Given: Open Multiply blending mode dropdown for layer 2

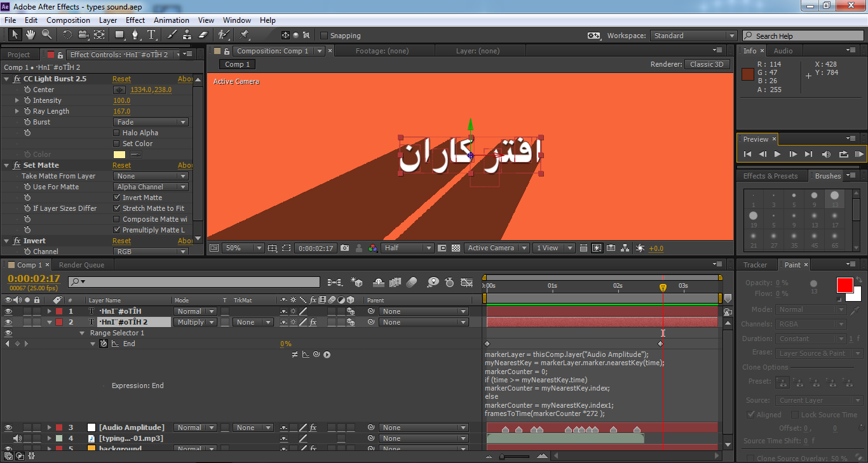Looking at the screenshot, I should coord(195,322).
